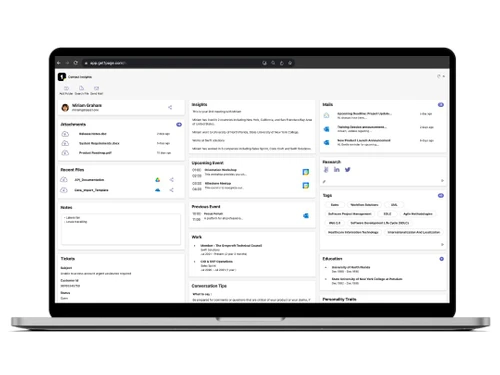Expand the Tags panel with its arrow
The height and width of the screenshot is (375, 500).
pos(442,244)
